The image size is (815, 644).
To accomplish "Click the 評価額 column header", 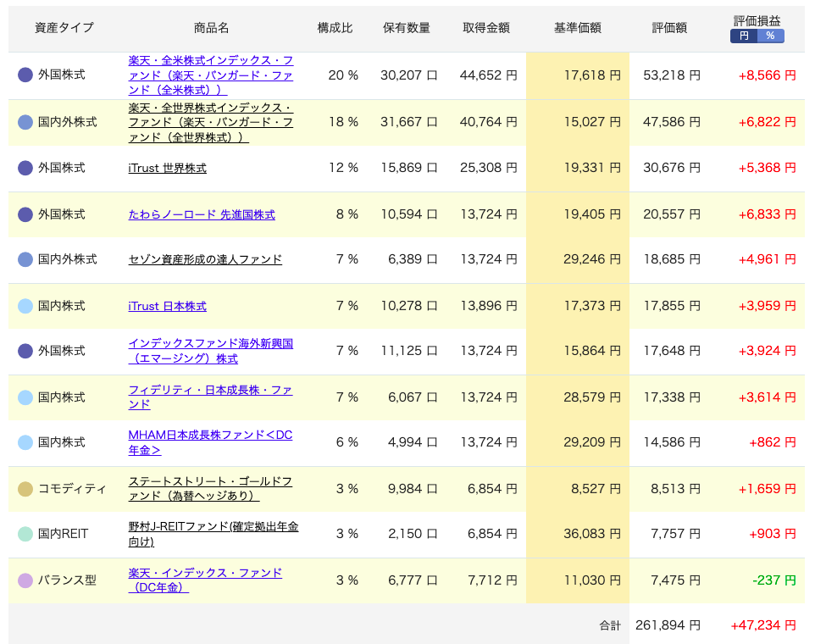I will coord(669,28).
